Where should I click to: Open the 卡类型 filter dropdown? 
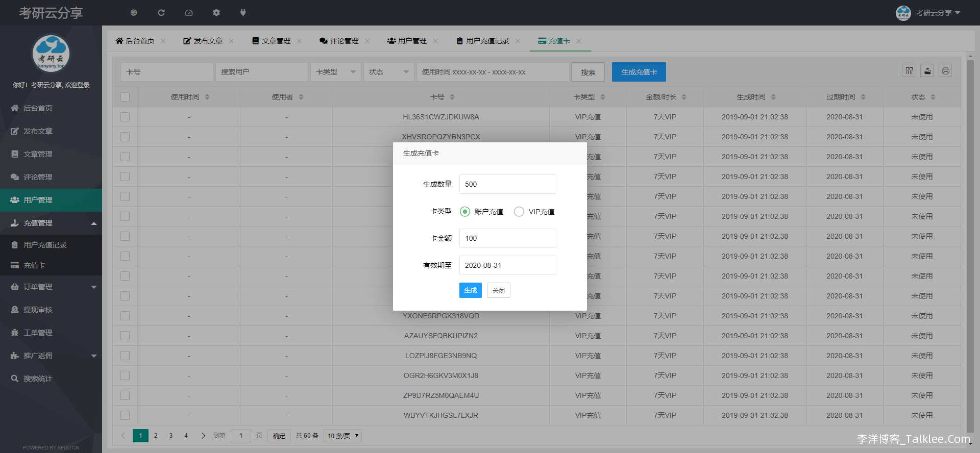click(x=335, y=72)
